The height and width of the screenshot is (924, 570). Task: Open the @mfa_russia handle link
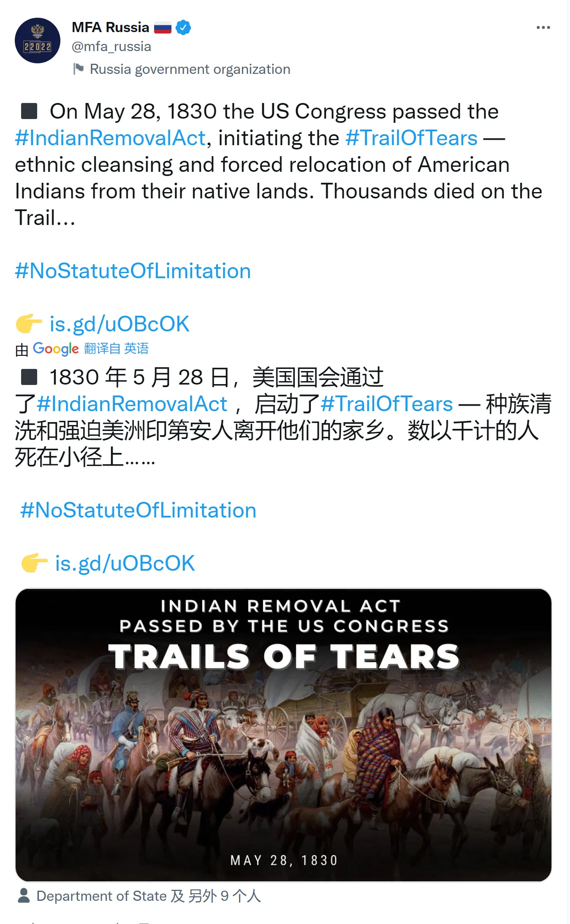coord(111,46)
